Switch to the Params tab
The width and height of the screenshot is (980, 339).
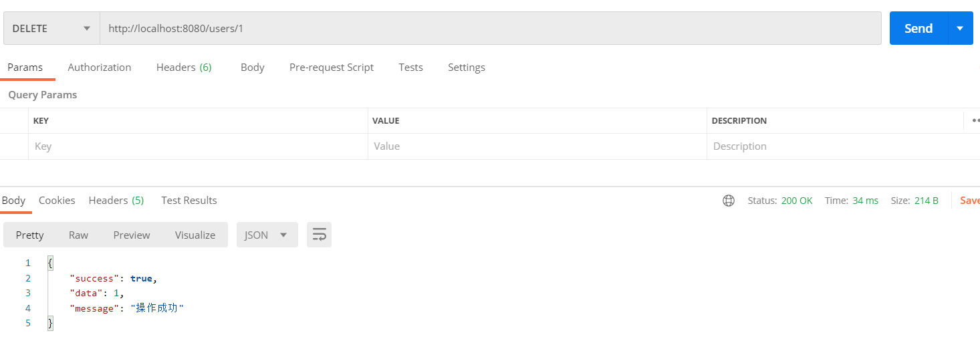[25, 68]
